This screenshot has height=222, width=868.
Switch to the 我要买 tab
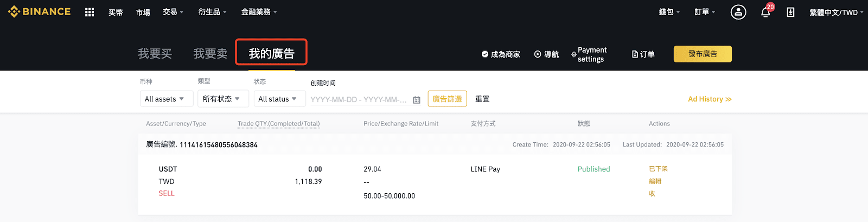pyautogui.click(x=155, y=54)
